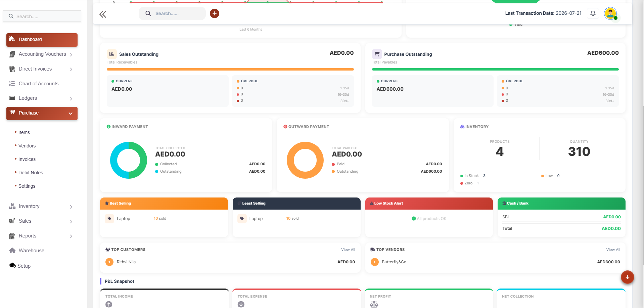
Task: Click the Net Profit balance scale icon
Action: tap(374, 304)
